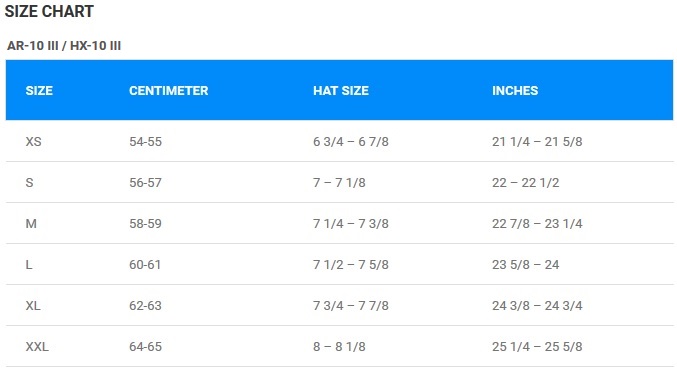
Task: Click inches value 25 1/4 – 25 5/8
Action: (537, 347)
